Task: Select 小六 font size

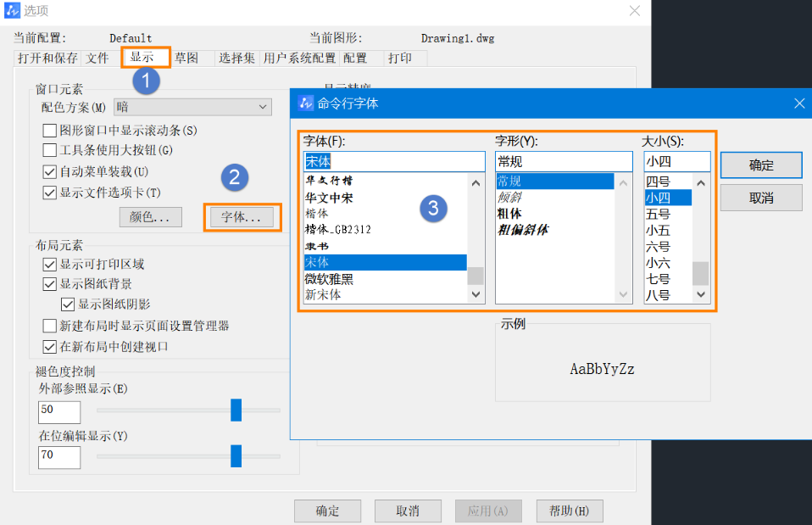Action: click(x=668, y=263)
